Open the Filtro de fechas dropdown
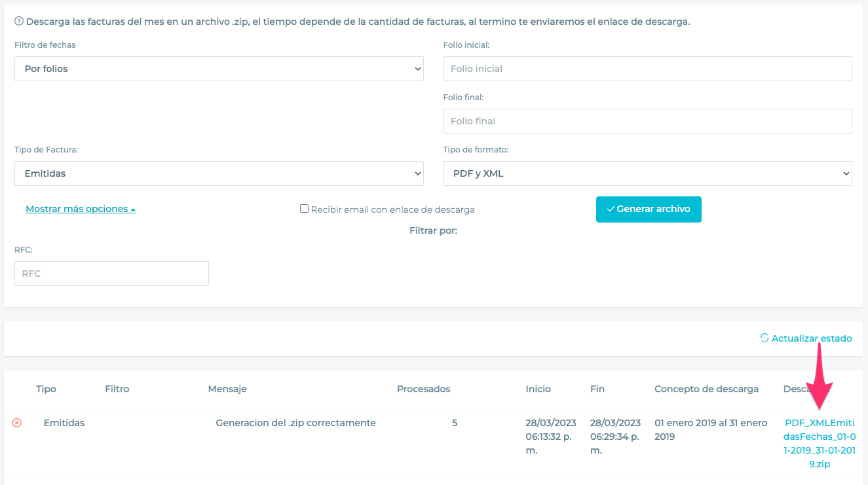This screenshot has height=485, width=868. click(219, 69)
